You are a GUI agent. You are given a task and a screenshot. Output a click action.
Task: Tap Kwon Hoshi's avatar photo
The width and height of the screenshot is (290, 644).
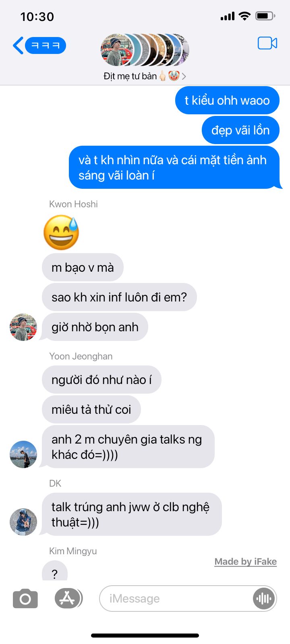pos(23,327)
